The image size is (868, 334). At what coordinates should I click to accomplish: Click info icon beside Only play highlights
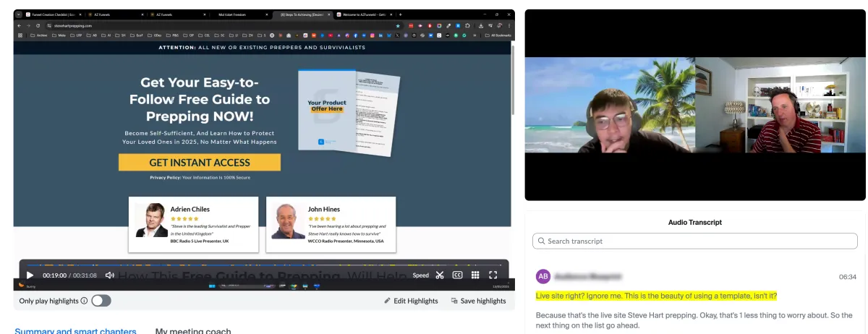[x=85, y=301]
